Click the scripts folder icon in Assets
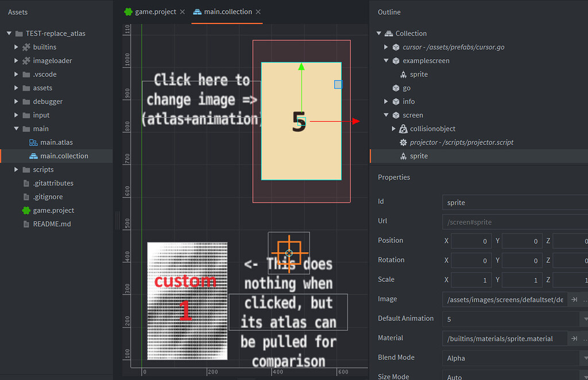The image size is (588, 380). coord(26,169)
